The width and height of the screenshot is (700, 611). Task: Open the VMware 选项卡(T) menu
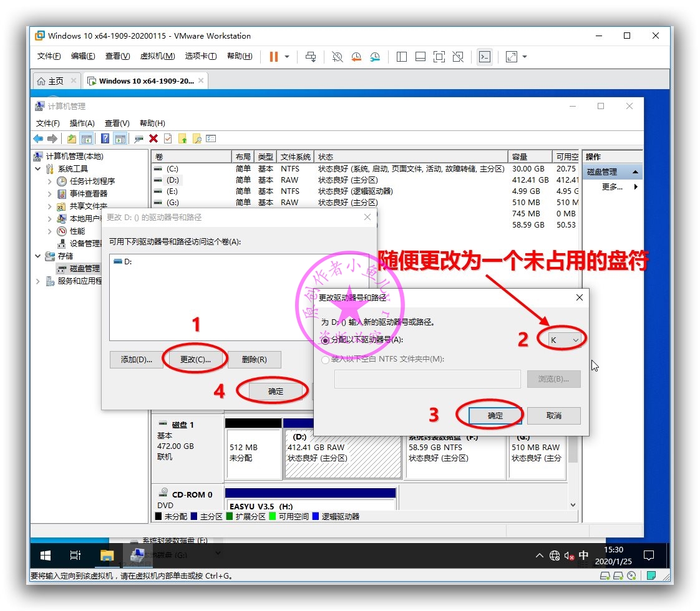coord(201,56)
